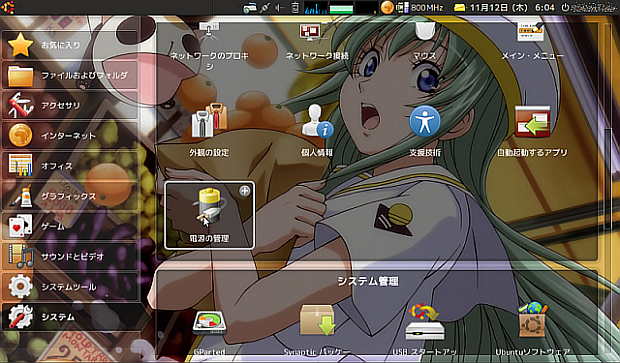
Task: Open the お気に入り favorites category
Action: click(x=70, y=45)
